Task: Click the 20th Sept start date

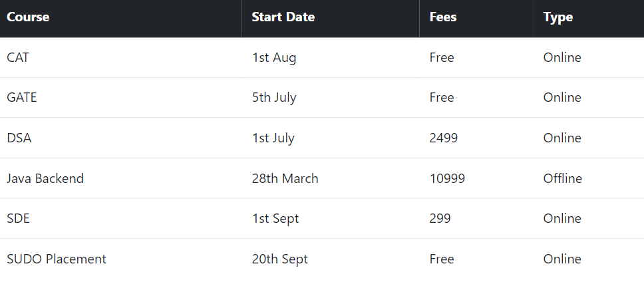Action: [x=279, y=259]
